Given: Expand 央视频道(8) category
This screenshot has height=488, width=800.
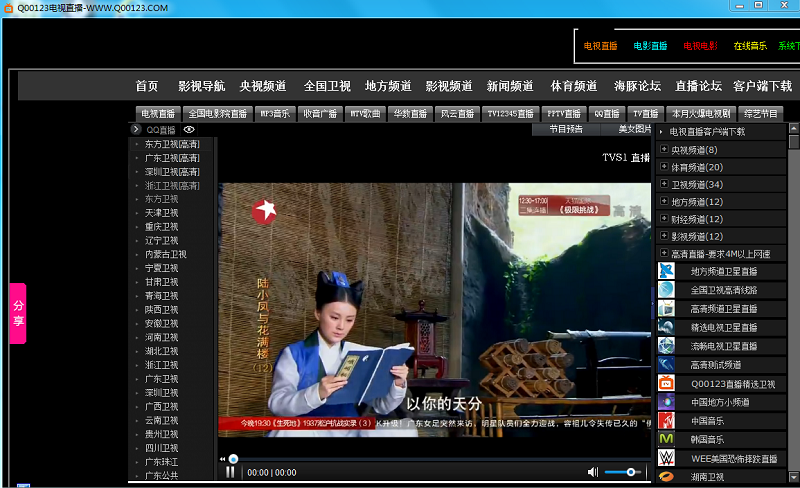Looking at the screenshot, I should [664, 149].
